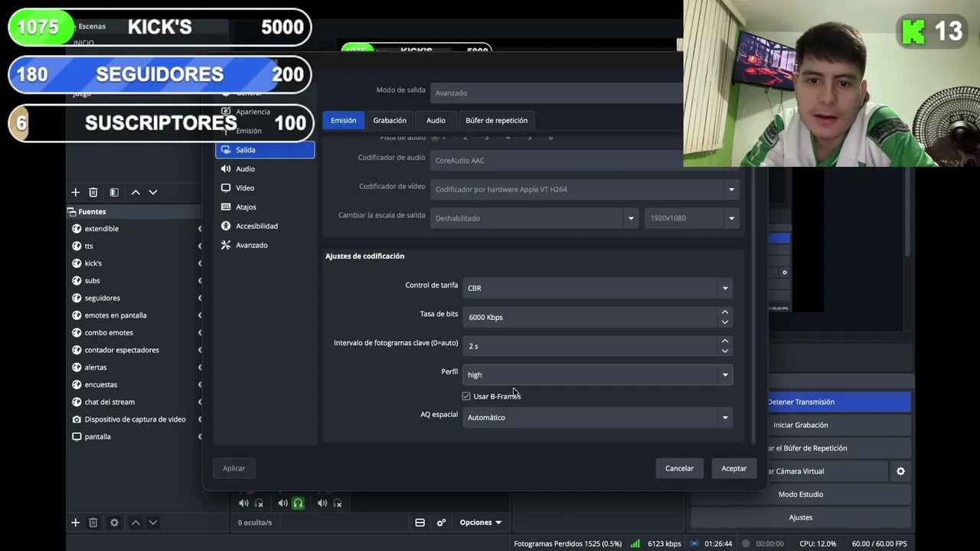
Task: Open advanced audio properties gears icon
Action: click(441, 523)
